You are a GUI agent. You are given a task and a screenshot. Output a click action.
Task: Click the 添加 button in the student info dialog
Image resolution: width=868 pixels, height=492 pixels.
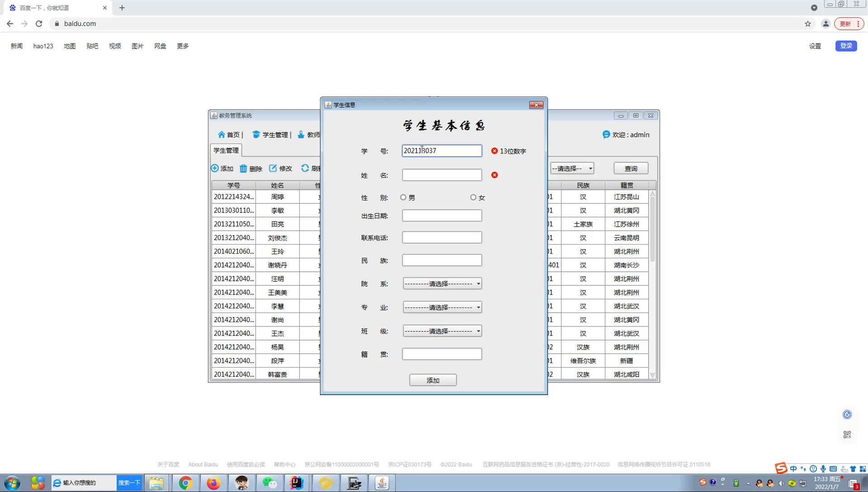point(433,380)
